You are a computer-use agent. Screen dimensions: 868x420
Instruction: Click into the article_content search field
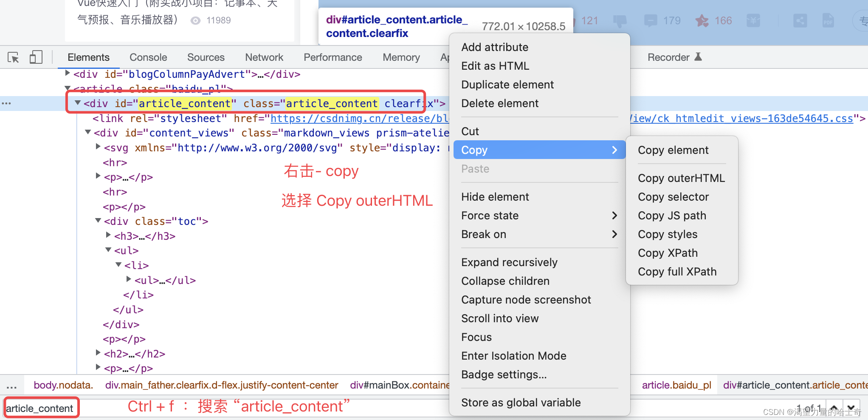click(x=40, y=409)
